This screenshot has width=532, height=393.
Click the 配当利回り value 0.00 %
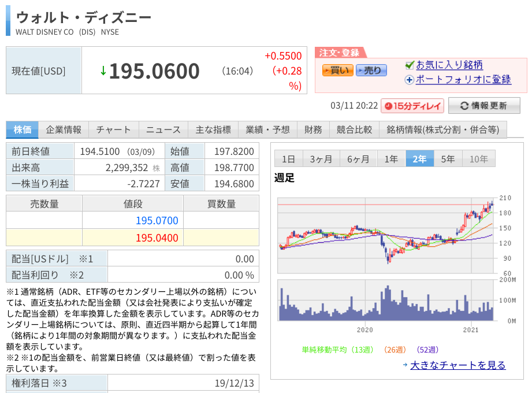point(239,275)
